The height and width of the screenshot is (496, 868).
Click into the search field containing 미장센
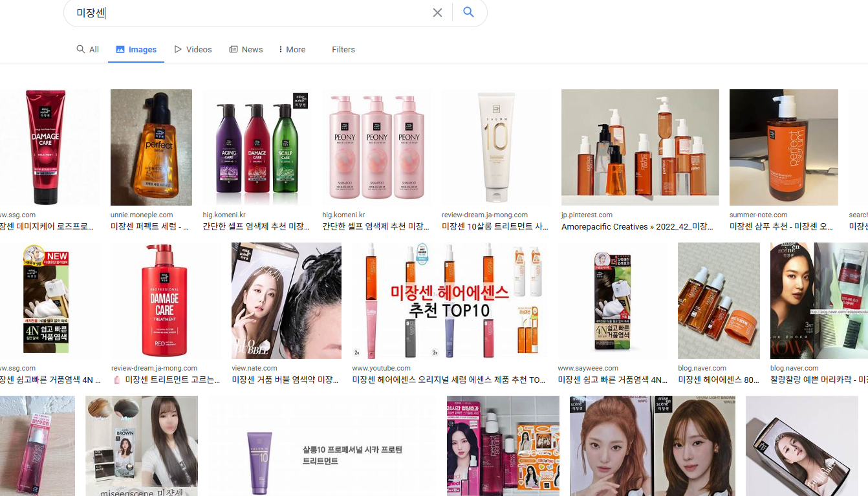[x=249, y=12]
